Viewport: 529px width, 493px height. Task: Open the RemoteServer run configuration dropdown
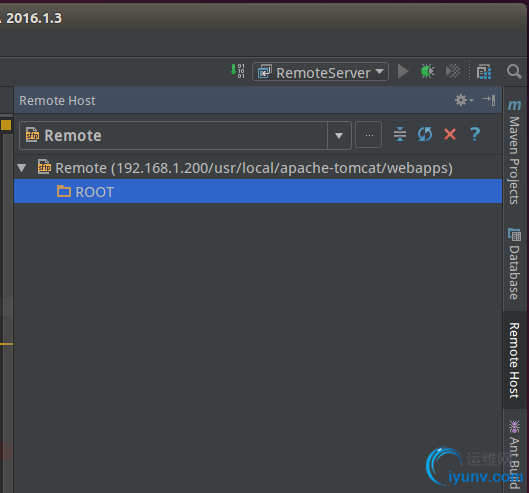pyautogui.click(x=320, y=72)
